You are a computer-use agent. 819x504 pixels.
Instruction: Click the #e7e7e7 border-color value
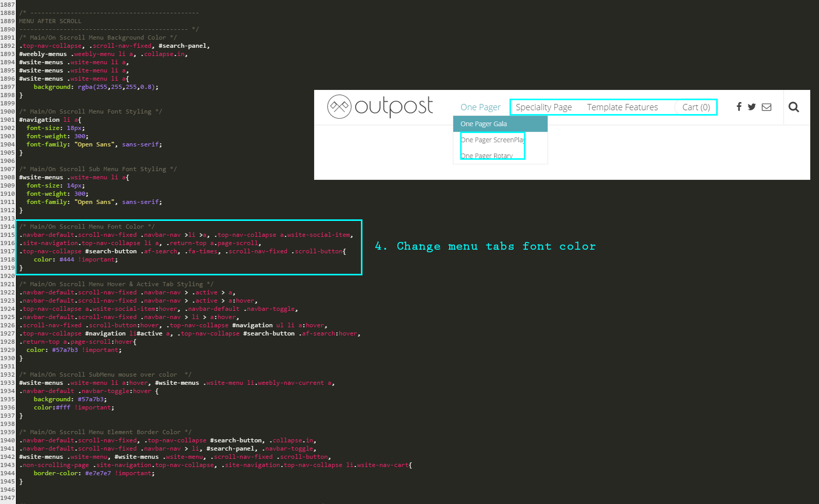click(x=98, y=474)
